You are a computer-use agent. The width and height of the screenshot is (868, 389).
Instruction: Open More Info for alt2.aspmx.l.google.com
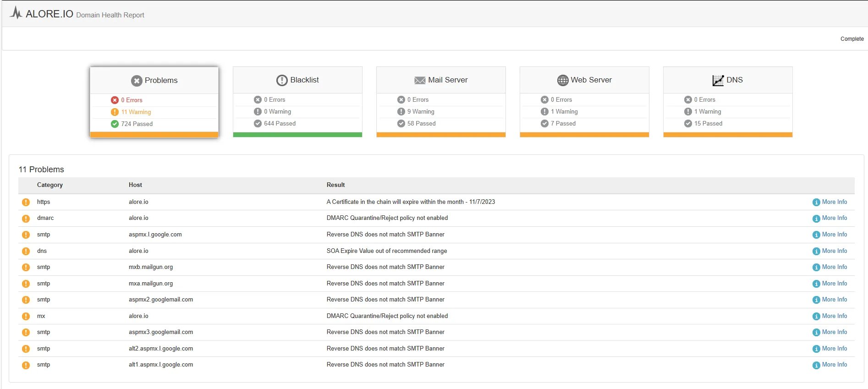[x=830, y=349]
